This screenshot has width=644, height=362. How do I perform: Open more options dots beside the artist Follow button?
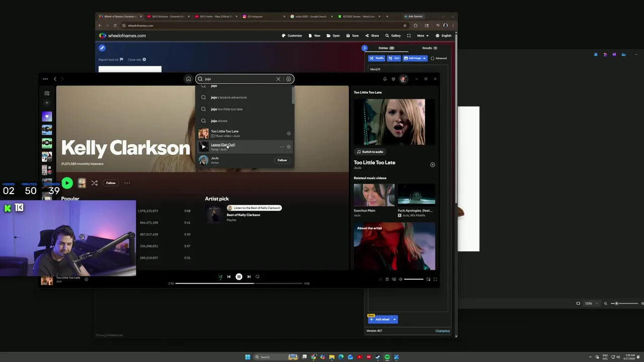click(x=127, y=183)
